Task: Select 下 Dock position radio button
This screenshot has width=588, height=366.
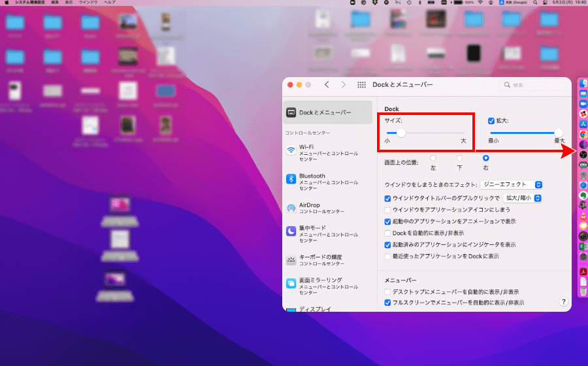Action: tap(459, 158)
